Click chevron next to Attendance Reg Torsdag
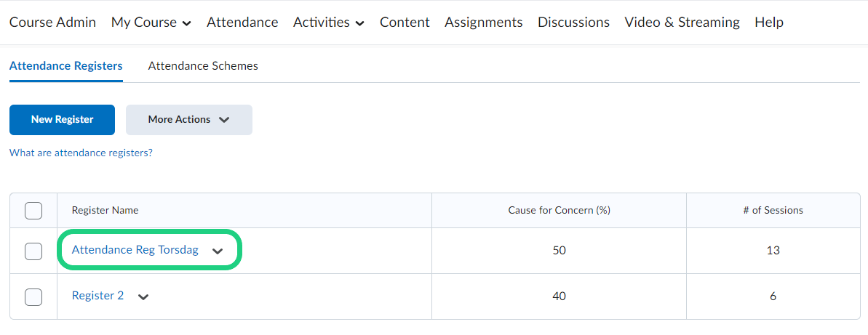 217,251
